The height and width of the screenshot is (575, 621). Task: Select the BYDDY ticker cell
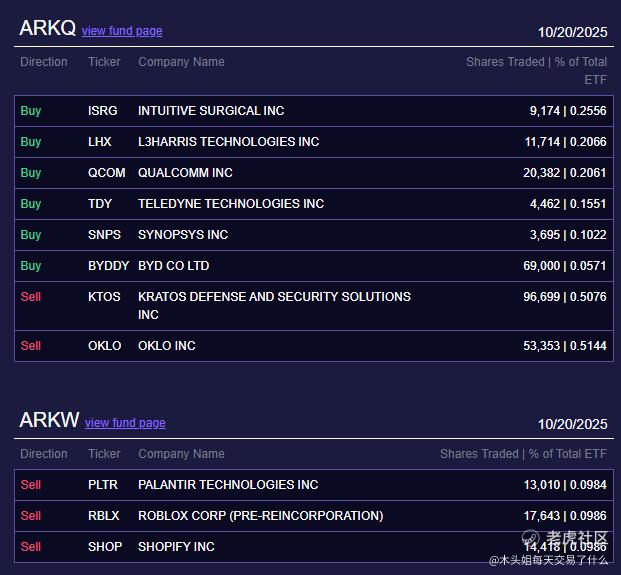tap(109, 266)
